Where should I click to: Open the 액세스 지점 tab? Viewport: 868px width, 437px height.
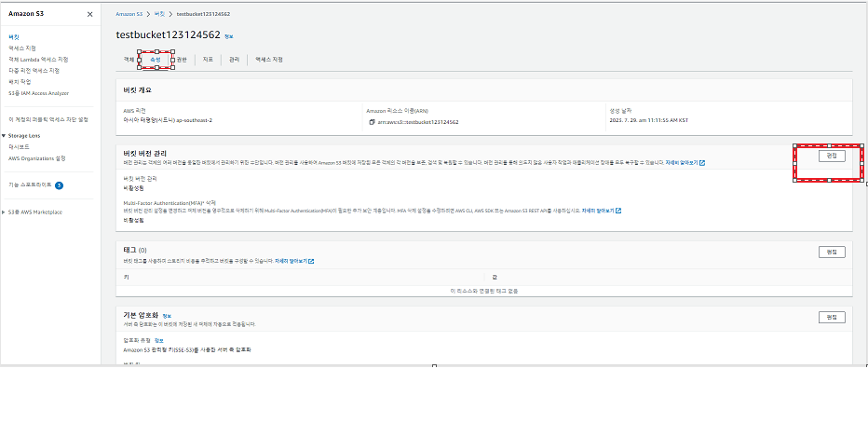pos(269,60)
